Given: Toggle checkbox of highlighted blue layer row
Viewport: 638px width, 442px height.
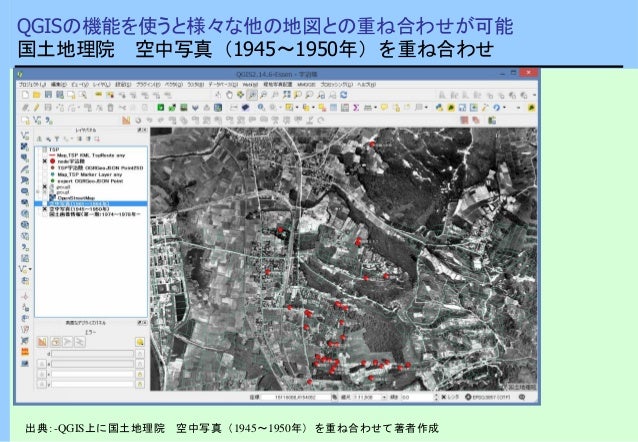Looking at the screenshot, I should point(45,203).
